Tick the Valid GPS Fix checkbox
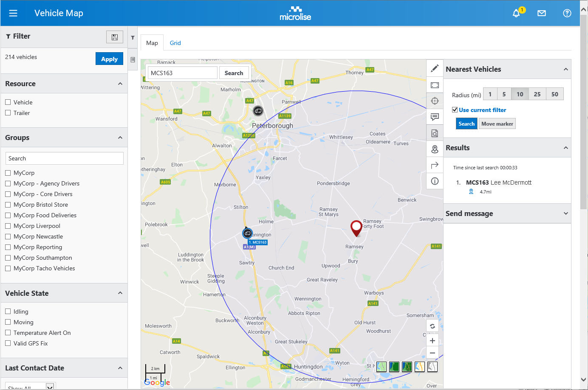The height and width of the screenshot is (390, 588). (8, 343)
